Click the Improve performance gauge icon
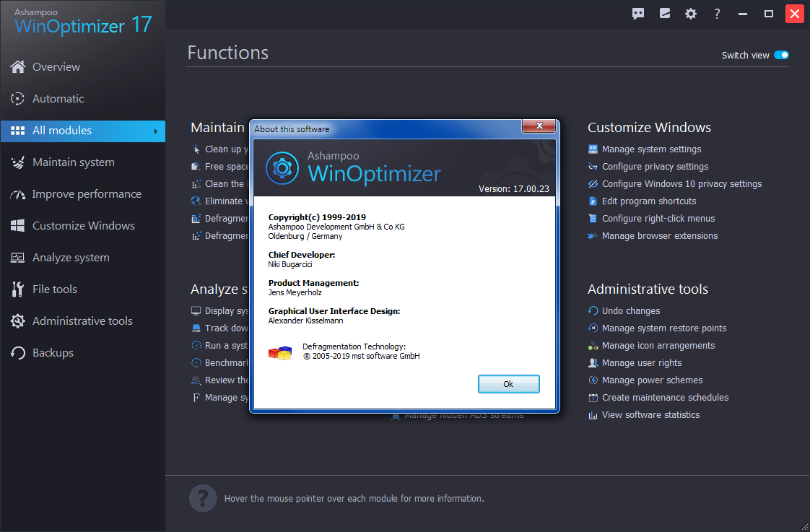Image resolution: width=810 pixels, height=532 pixels. [x=17, y=194]
